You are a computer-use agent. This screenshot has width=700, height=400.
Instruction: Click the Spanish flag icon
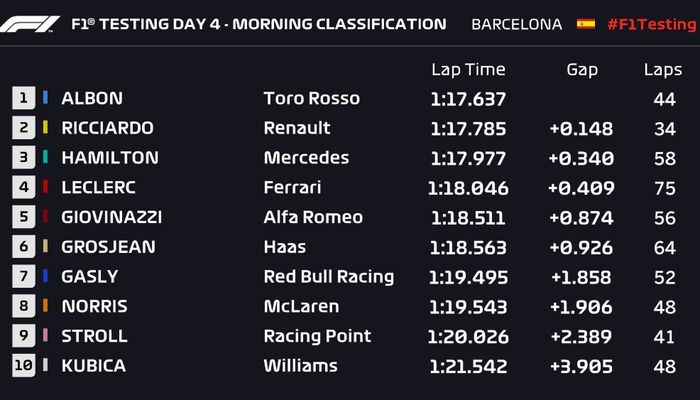tap(585, 24)
